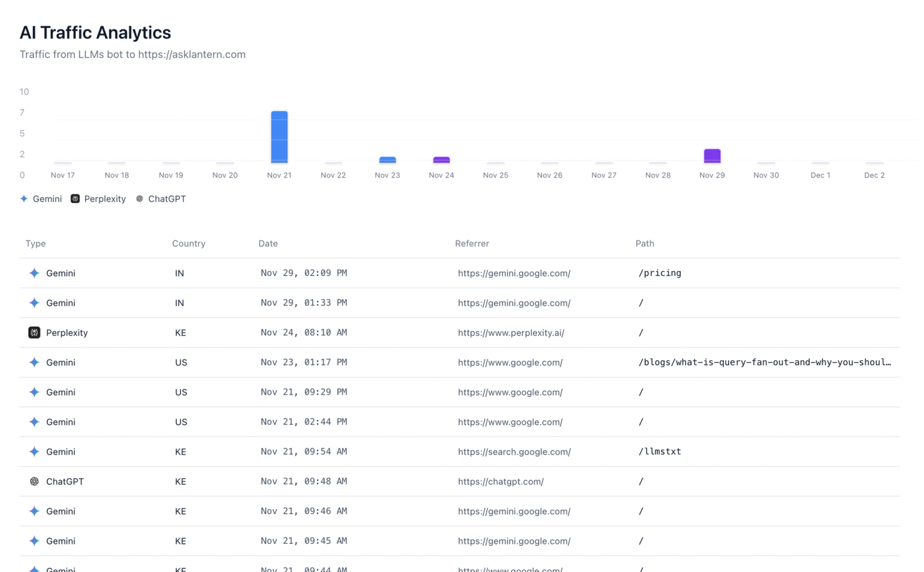
Task: Click the Gemini icon in the /pricing row
Action: pyautogui.click(x=35, y=273)
